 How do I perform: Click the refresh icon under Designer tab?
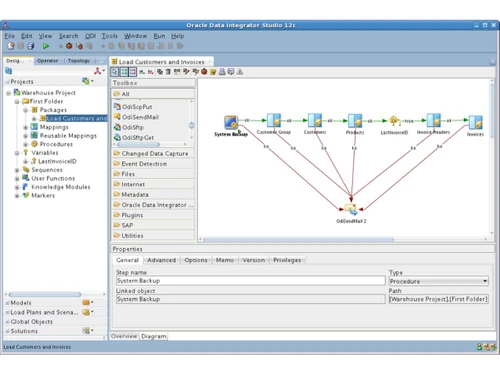[9, 71]
